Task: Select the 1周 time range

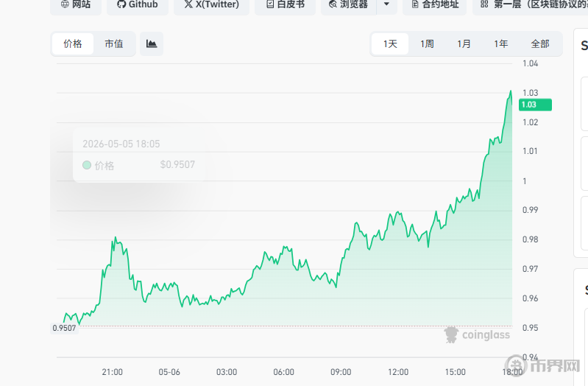Action: point(427,44)
